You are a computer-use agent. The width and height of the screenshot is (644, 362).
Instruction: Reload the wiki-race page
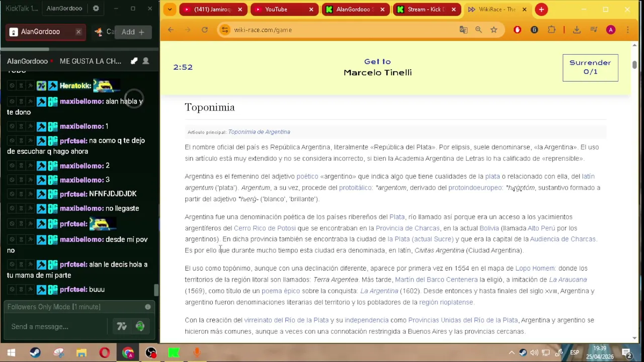pyautogui.click(x=204, y=30)
